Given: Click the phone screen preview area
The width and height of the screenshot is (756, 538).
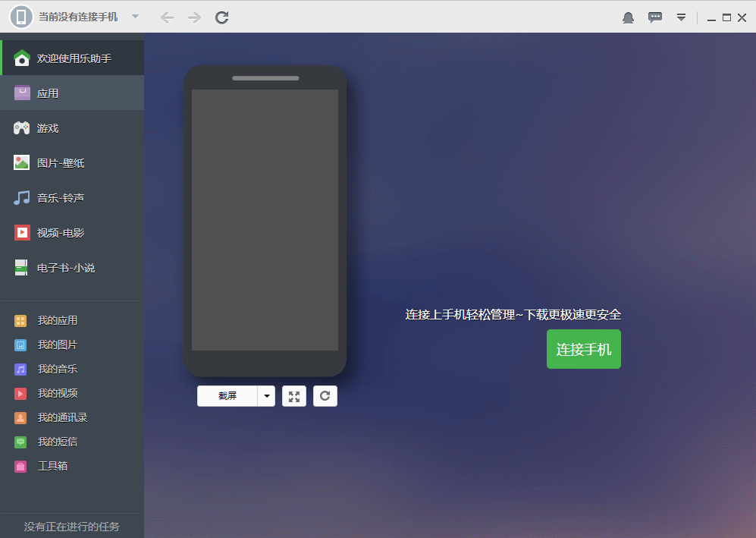Looking at the screenshot, I should click(265, 220).
